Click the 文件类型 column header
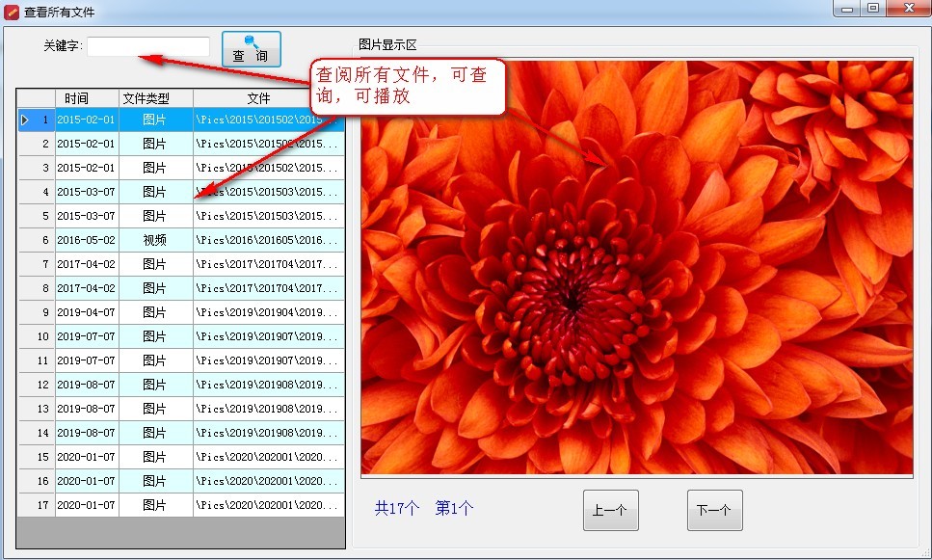This screenshot has height=560, width=932. point(156,98)
